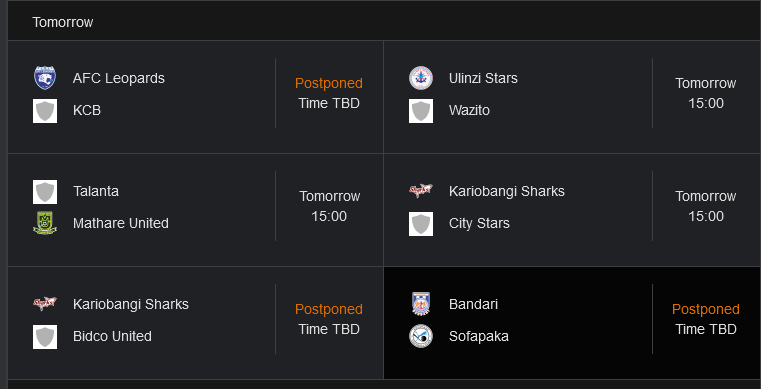Viewport: 761px width, 389px height.
Task: Click the Tomorrow section header
Action: (63, 22)
